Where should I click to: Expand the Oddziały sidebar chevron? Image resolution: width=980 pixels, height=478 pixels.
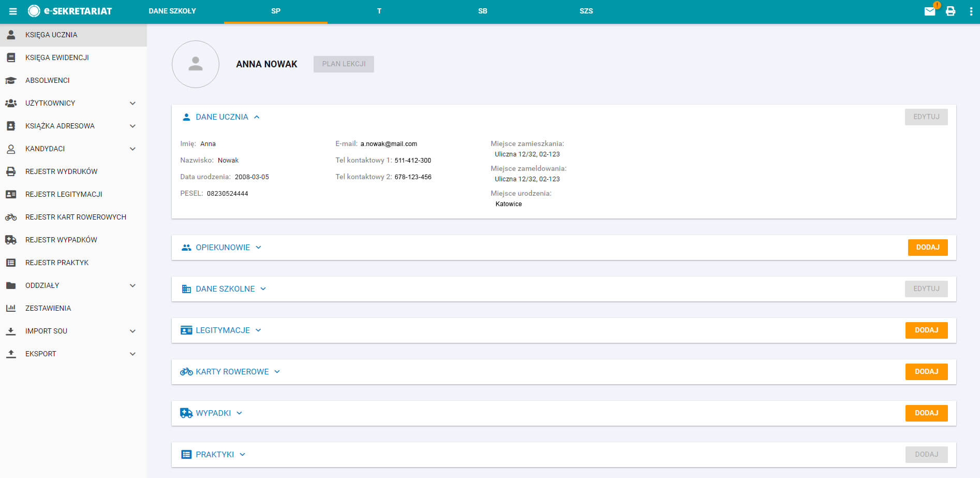pos(132,285)
